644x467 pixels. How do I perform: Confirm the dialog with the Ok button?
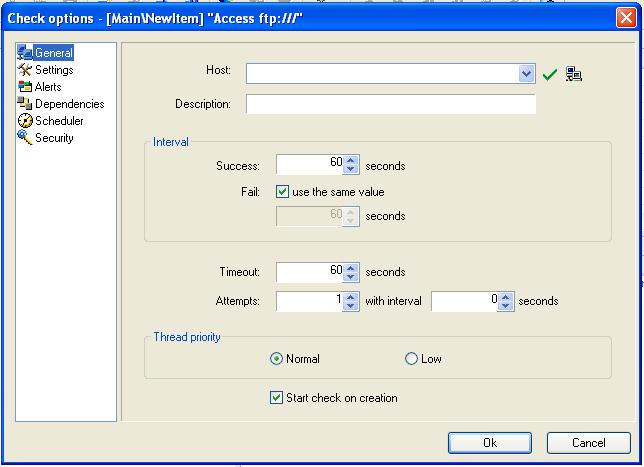(x=490, y=443)
